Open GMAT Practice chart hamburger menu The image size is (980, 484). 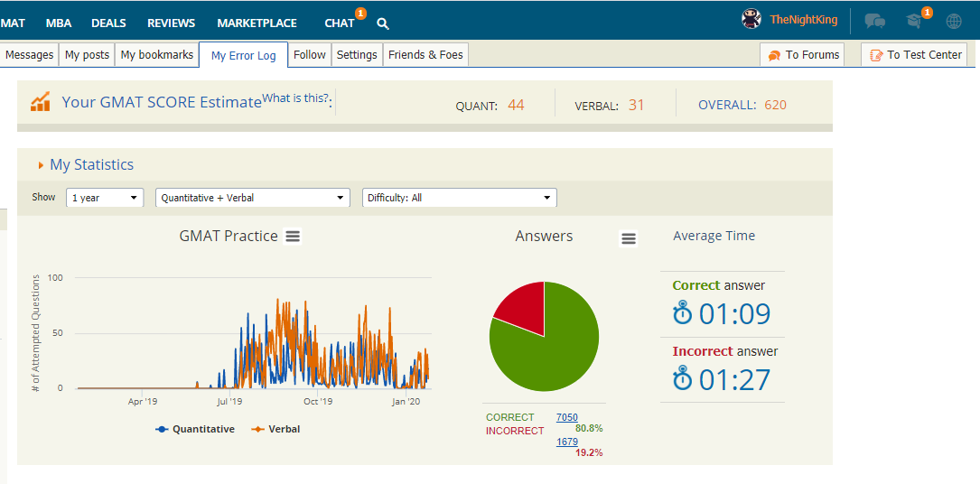pos(293,237)
